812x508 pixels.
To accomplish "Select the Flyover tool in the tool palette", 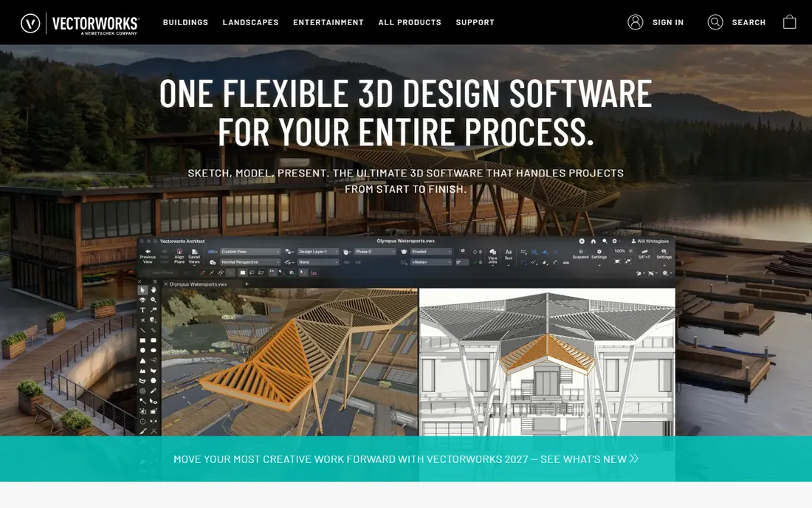I will [142, 300].
